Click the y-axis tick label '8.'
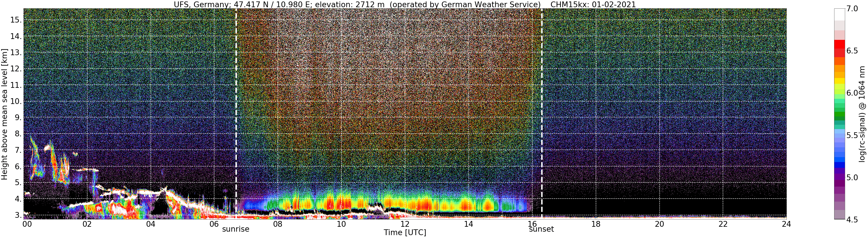The width and height of the screenshot is (868, 238). [18, 134]
